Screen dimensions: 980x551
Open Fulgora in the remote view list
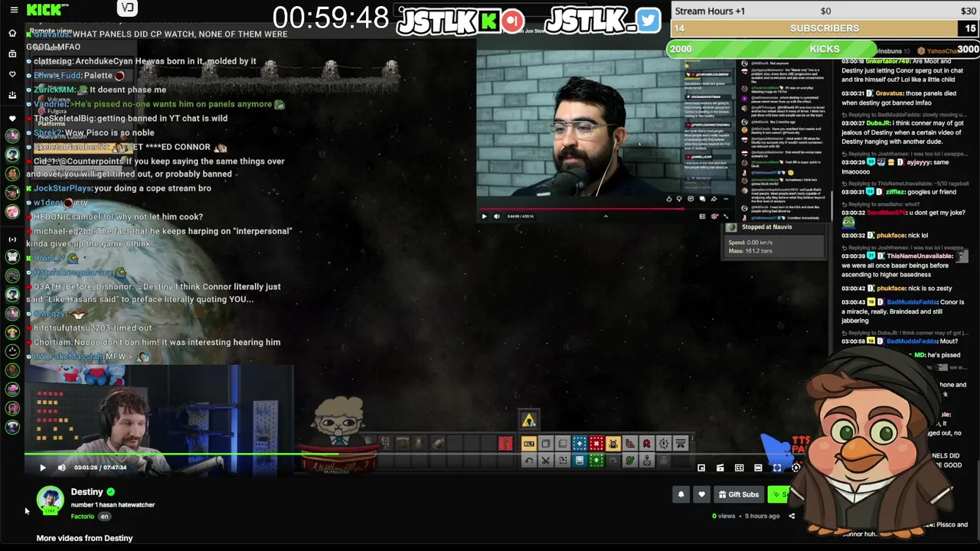[x=57, y=112]
